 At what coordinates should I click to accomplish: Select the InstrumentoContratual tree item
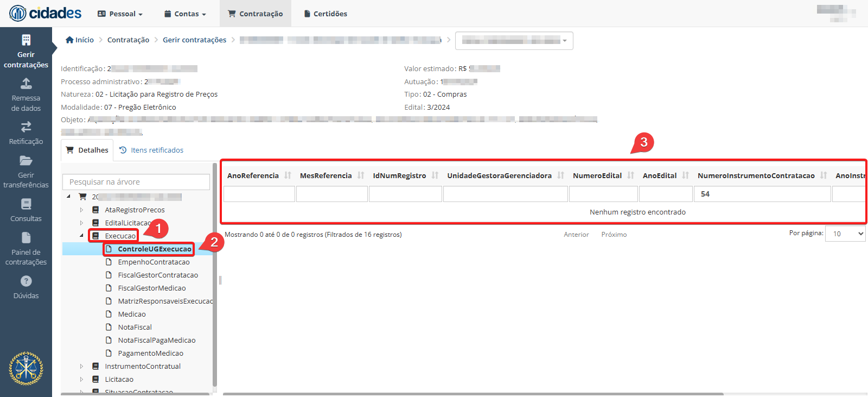pos(143,366)
